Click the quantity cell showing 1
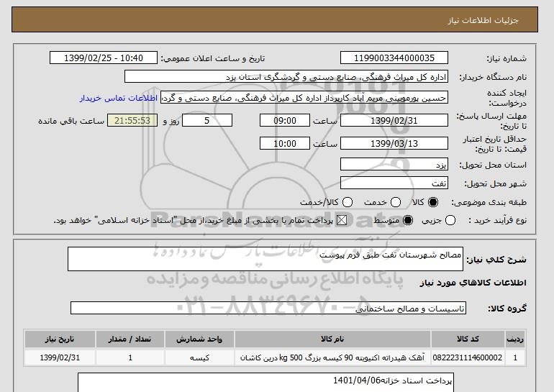 click(x=130, y=357)
